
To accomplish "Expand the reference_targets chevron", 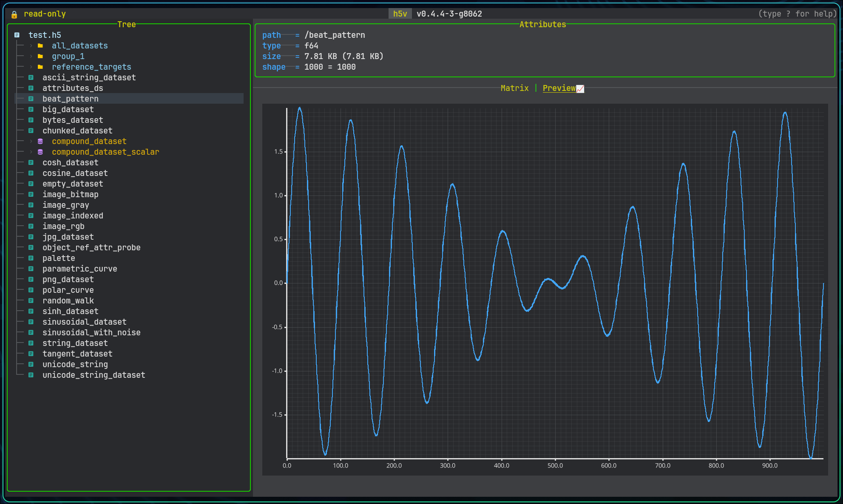I will coord(31,67).
